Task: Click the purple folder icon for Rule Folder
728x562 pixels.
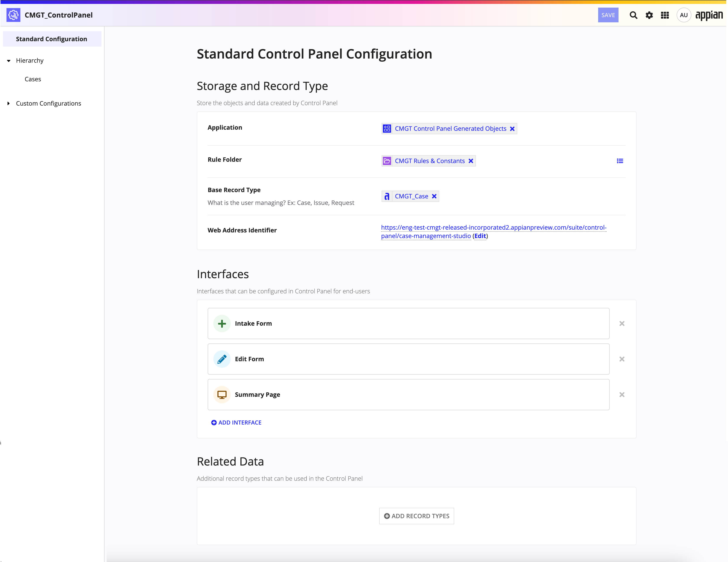Action: [x=387, y=161]
